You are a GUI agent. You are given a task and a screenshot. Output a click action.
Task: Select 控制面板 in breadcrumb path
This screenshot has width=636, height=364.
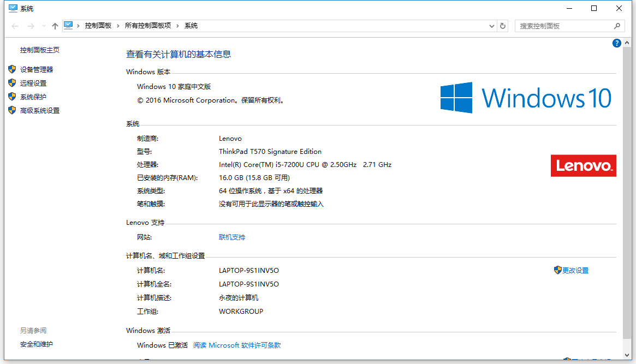[x=98, y=26]
